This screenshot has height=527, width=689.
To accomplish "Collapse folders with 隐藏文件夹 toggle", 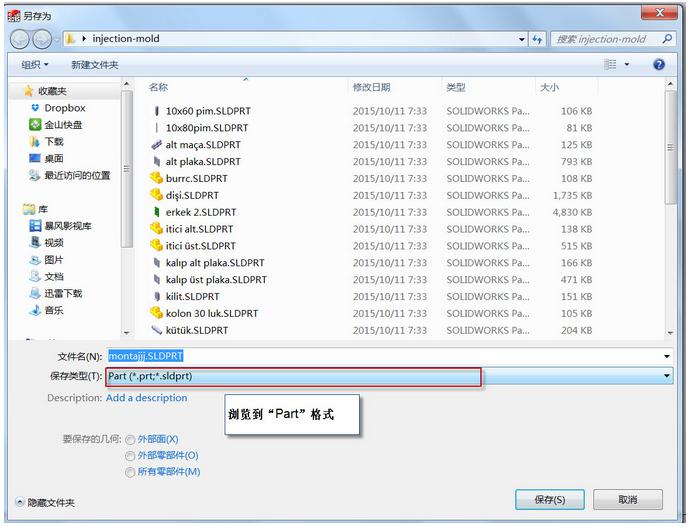I will click(x=20, y=502).
